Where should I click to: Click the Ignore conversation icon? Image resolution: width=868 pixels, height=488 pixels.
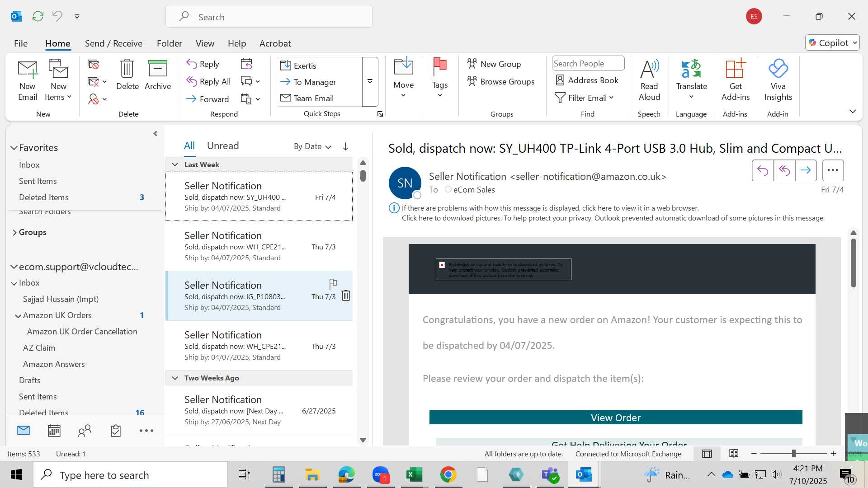coord(93,65)
